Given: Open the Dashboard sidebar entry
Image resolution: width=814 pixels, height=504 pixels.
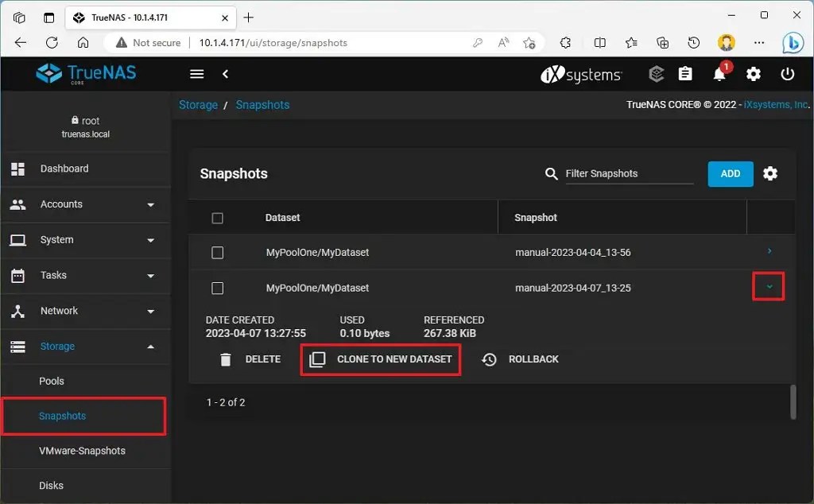Looking at the screenshot, I should (64, 169).
